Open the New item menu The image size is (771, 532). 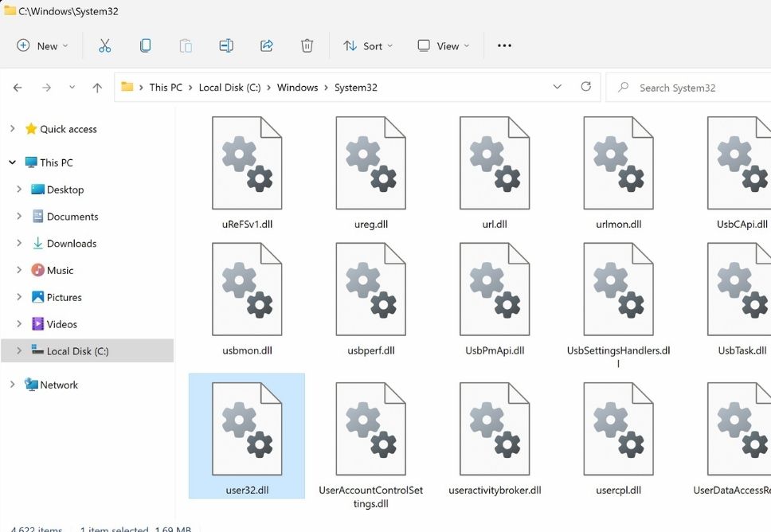41,45
